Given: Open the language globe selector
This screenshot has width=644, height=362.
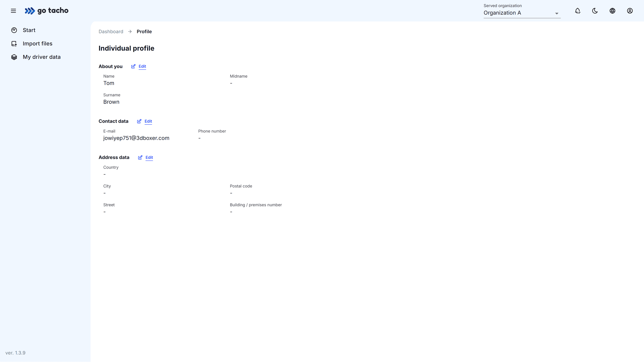Looking at the screenshot, I should (x=612, y=11).
